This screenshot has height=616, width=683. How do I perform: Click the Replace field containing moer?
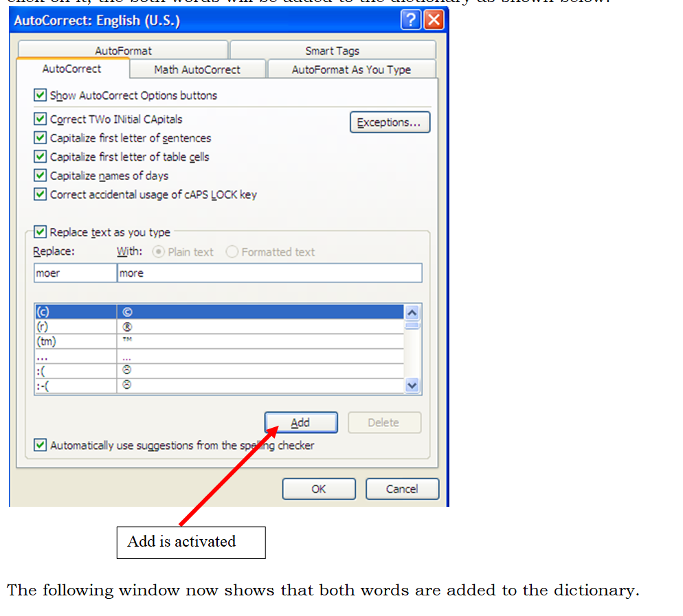pyautogui.click(x=75, y=273)
